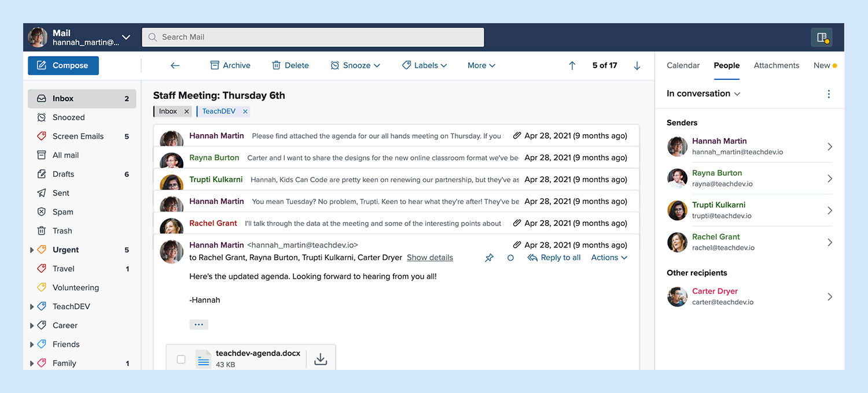Archive this conversation

tap(230, 66)
